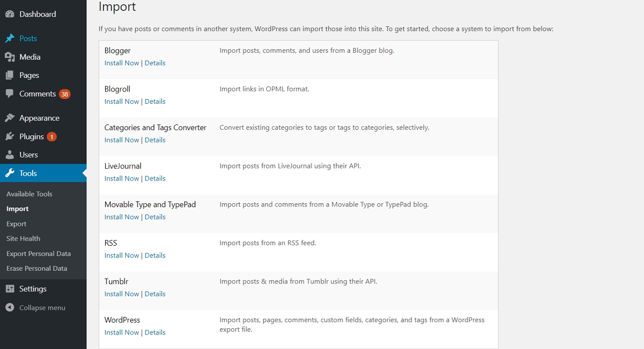Open the Plugins menu label
This screenshot has width=644, height=349.
click(32, 136)
